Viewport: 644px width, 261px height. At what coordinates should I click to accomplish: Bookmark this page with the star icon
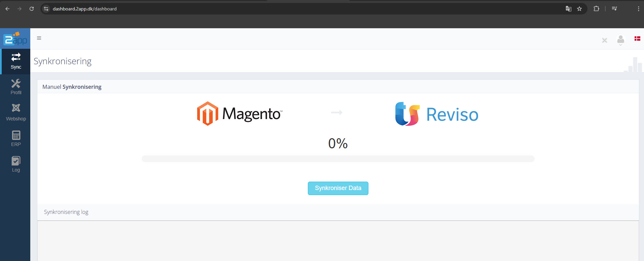click(579, 9)
